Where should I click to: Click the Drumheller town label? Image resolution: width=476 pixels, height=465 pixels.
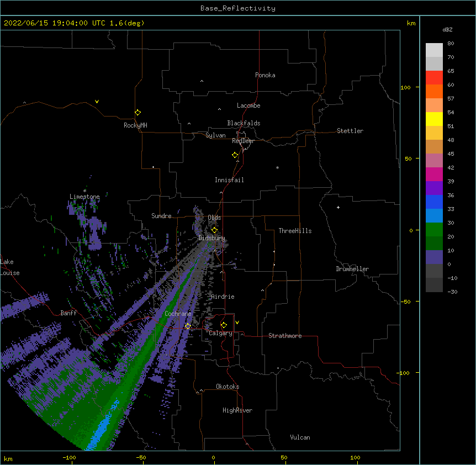[352, 269]
